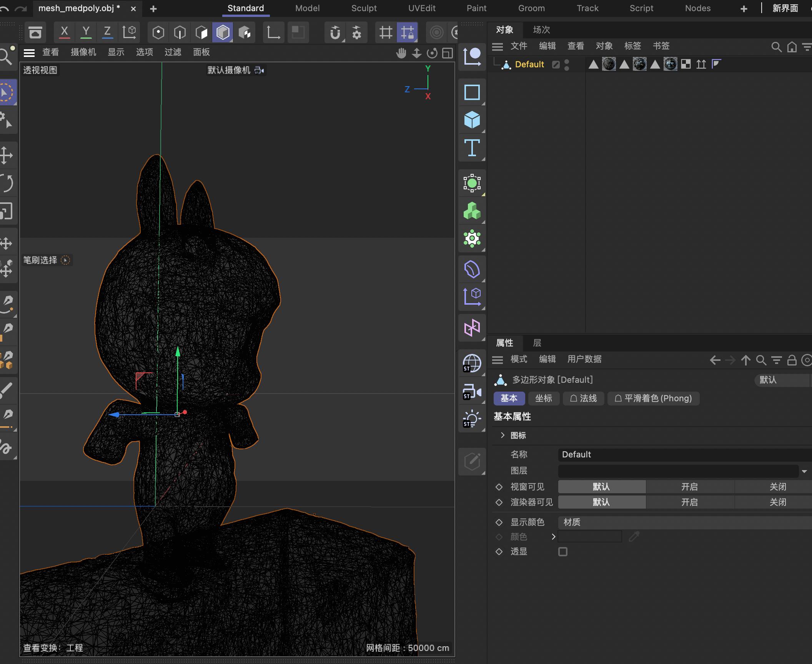Toggle Default object visibility dots
The height and width of the screenshot is (664, 812).
tap(566, 65)
